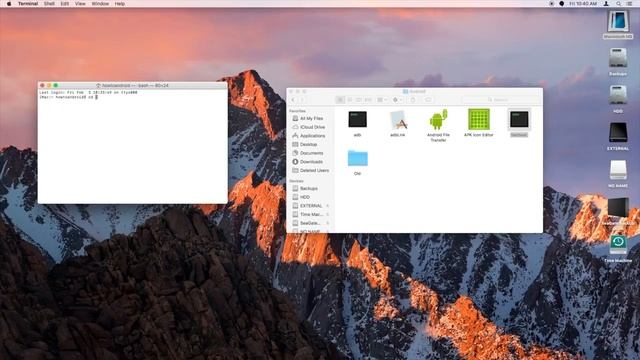The width and height of the screenshot is (640, 360).
Task: Select the Old folder in Finder
Action: coord(357,162)
